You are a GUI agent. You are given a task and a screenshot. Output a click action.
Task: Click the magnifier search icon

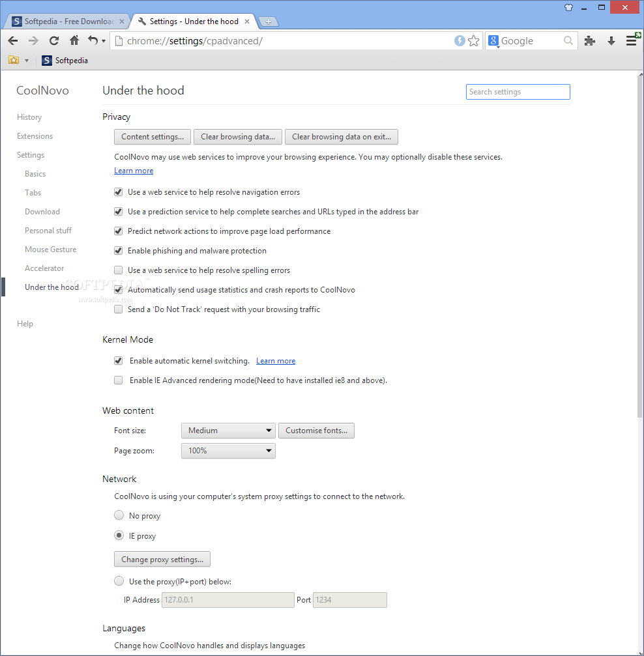click(568, 40)
